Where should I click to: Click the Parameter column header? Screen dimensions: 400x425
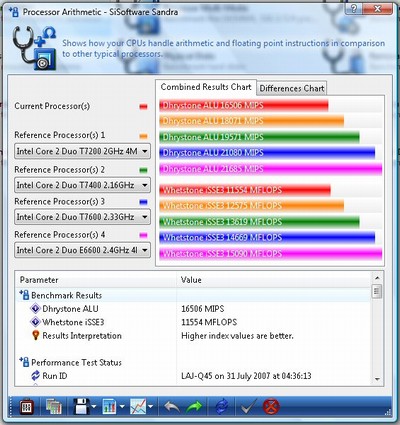click(96, 280)
